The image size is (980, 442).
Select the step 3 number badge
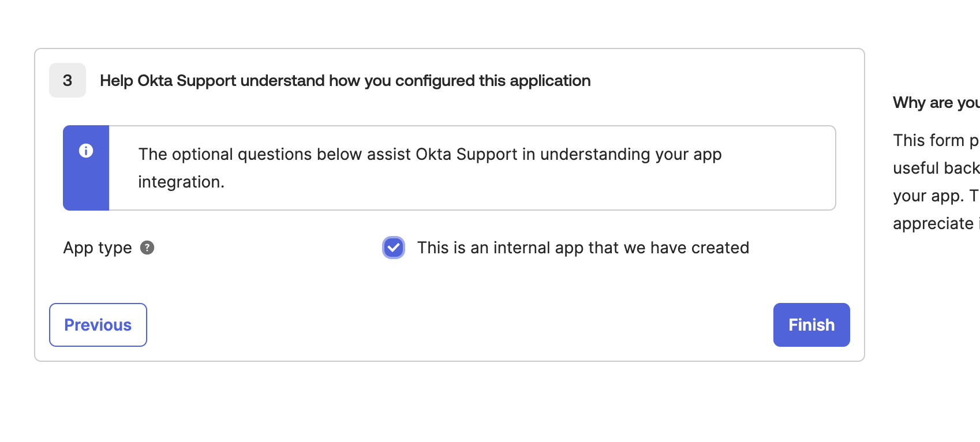[68, 80]
